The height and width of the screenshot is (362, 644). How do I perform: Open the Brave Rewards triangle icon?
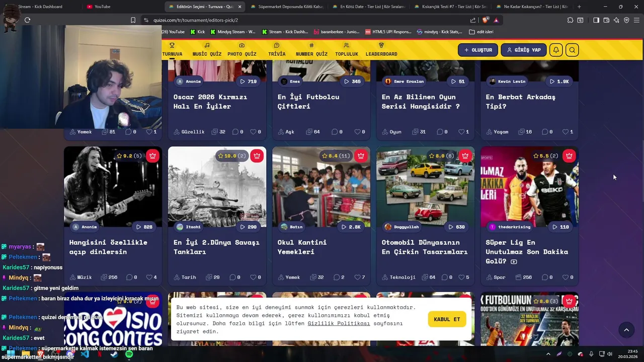point(496,20)
